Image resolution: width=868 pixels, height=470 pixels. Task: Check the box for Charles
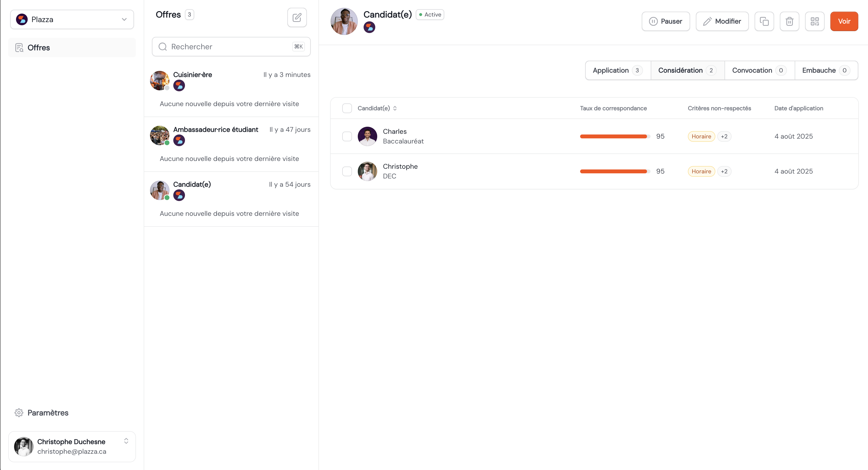347,136
